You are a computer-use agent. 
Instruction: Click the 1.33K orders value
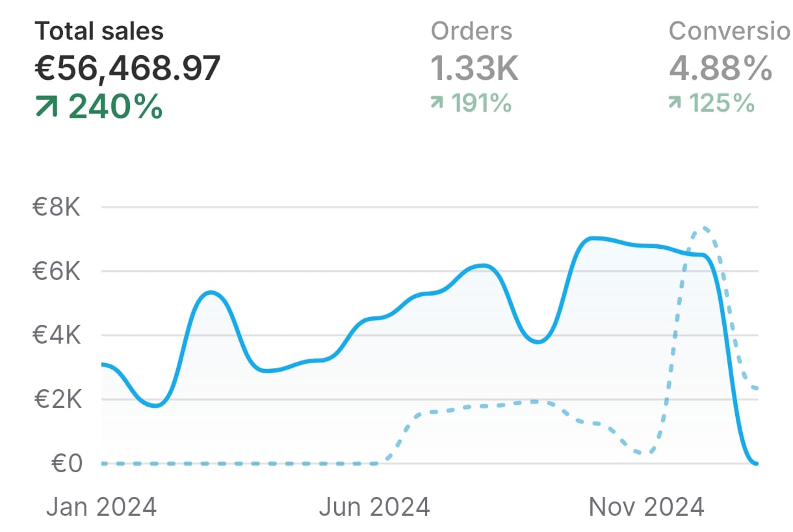[x=474, y=68]
